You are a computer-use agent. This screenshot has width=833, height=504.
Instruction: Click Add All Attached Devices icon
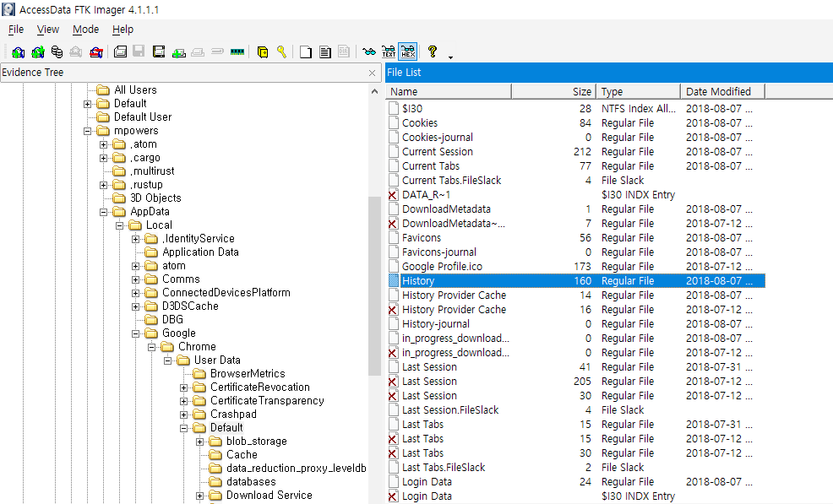tap(38, 51)
